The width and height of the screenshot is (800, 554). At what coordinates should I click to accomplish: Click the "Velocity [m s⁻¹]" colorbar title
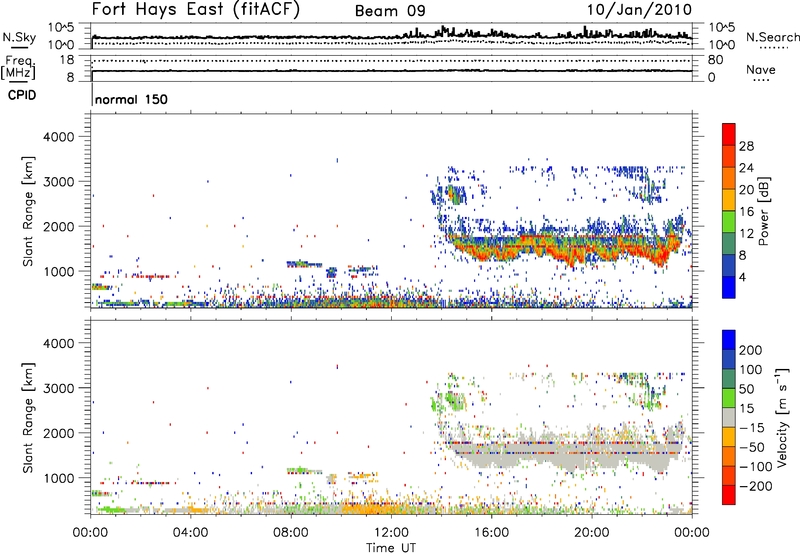click(782, 417)
